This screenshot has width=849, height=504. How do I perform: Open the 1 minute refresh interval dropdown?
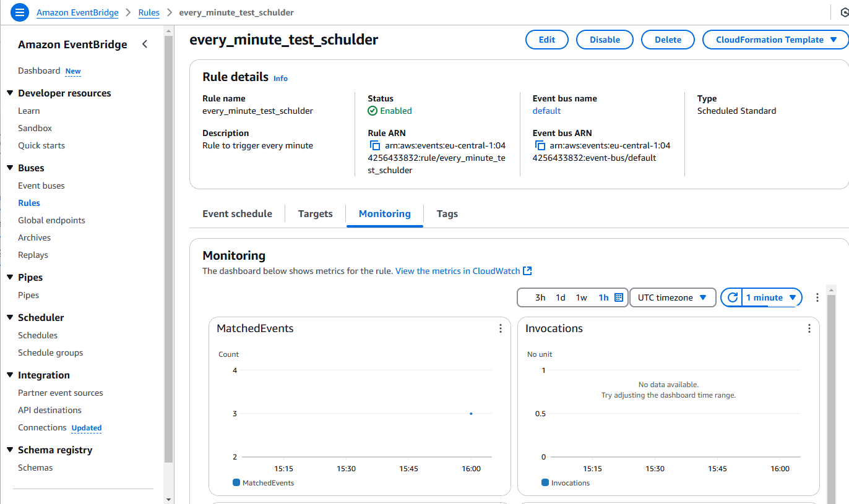tap(772, 297)
